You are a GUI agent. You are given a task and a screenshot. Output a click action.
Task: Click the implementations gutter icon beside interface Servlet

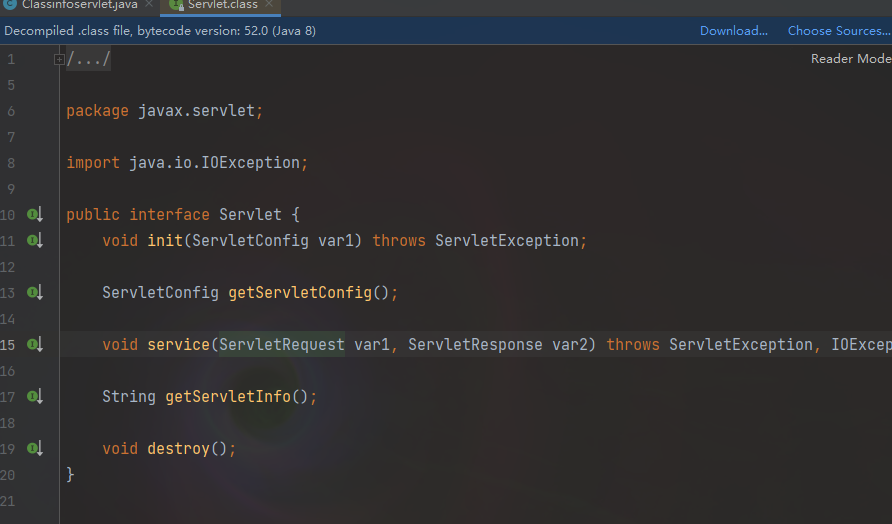[x=35, y=214]
